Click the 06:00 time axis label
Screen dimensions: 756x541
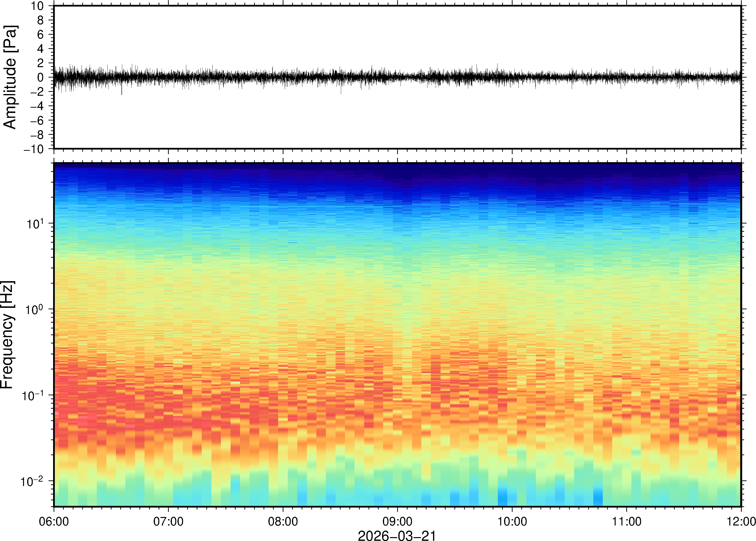54,521
